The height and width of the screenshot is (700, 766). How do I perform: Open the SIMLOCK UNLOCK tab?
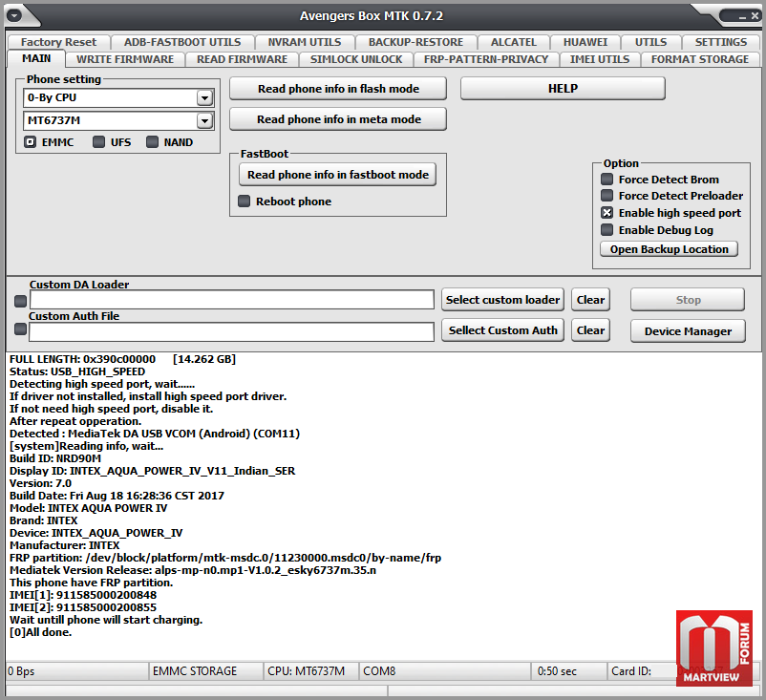pos(356,59)
